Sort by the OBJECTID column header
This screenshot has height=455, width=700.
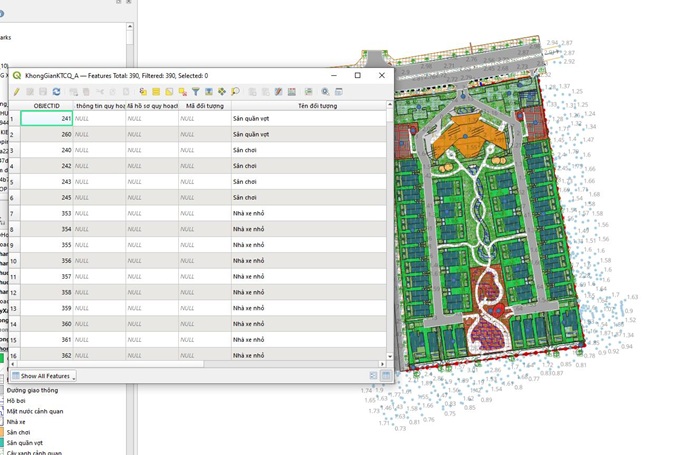point(47,105)
